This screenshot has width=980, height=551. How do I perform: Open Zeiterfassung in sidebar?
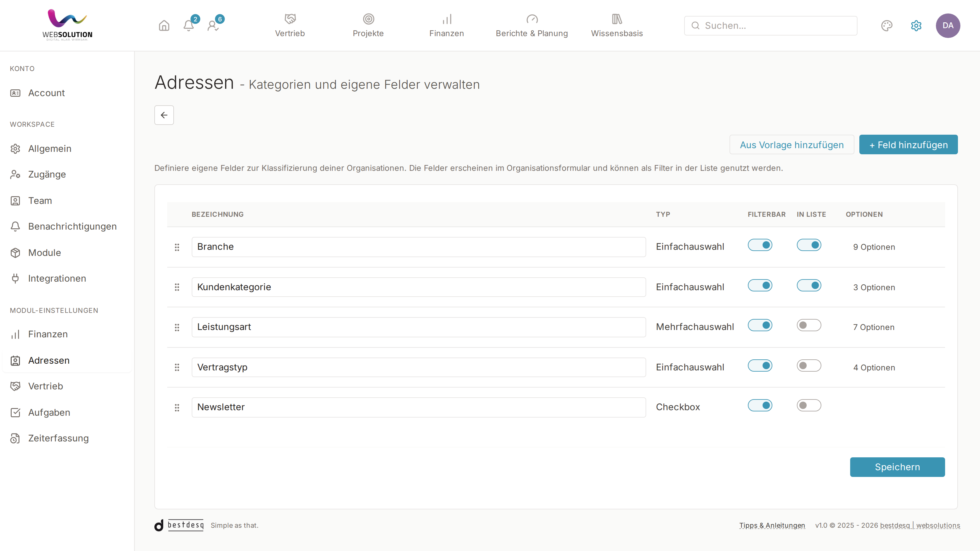pos(67,438)
